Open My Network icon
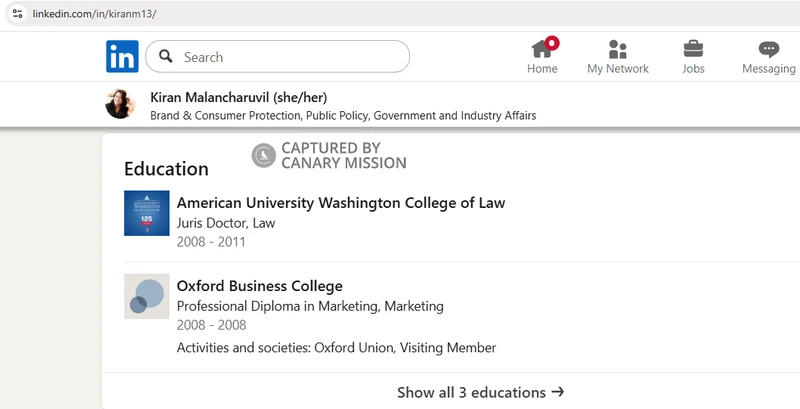The image size is (800, 409). tap(617, 49)
